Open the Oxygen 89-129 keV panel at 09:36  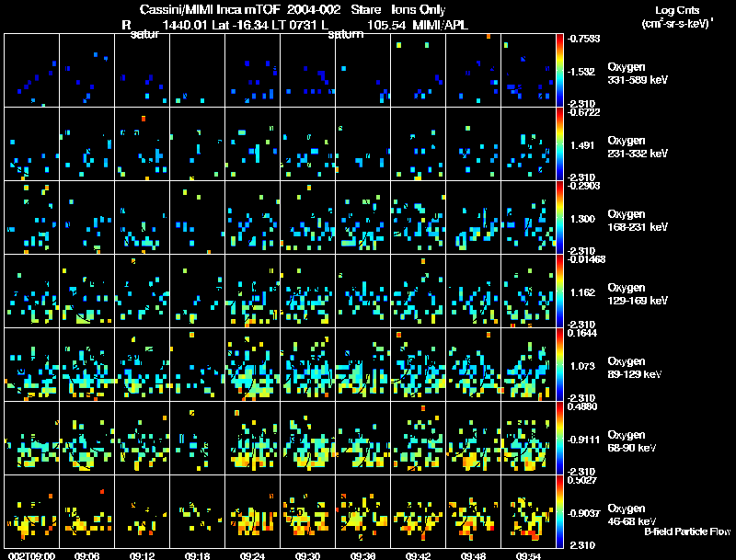[362, 365]
